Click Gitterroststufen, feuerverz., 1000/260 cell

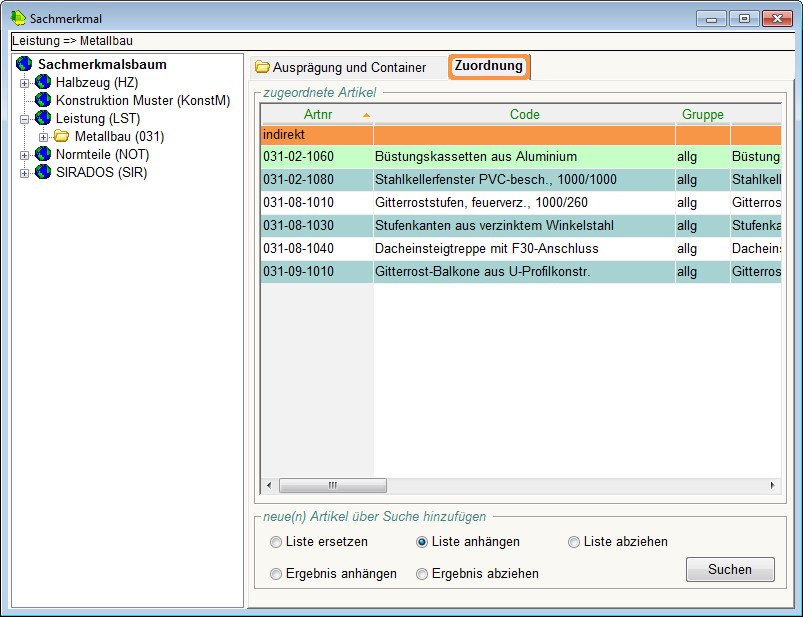point(524,203)
